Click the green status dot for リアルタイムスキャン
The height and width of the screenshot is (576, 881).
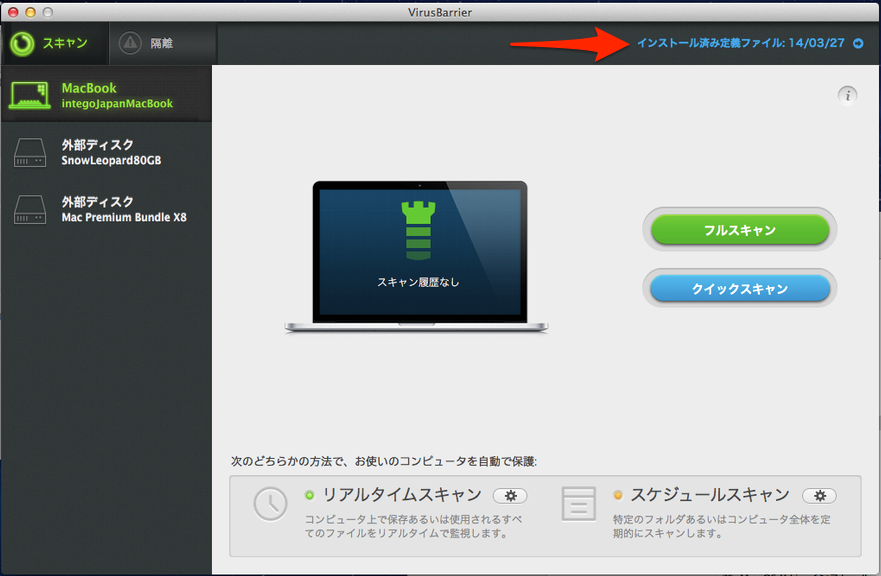pyautogui.click(x=310, y=495)
